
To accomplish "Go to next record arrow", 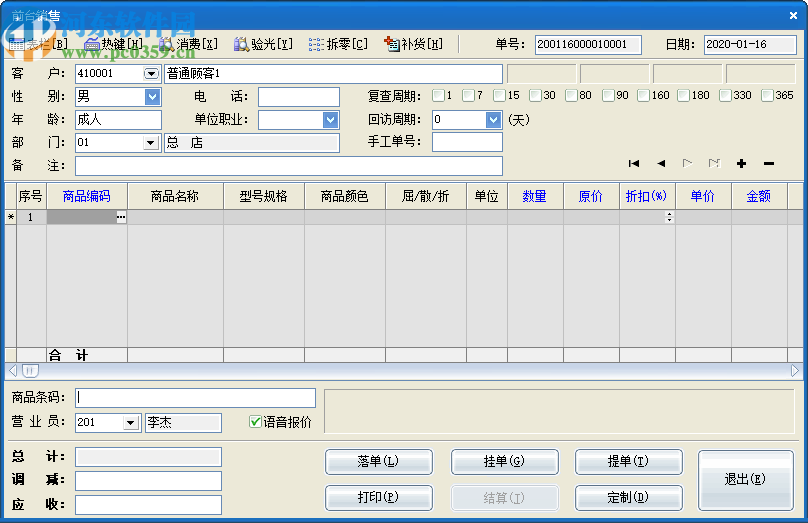I will point(687,164).
